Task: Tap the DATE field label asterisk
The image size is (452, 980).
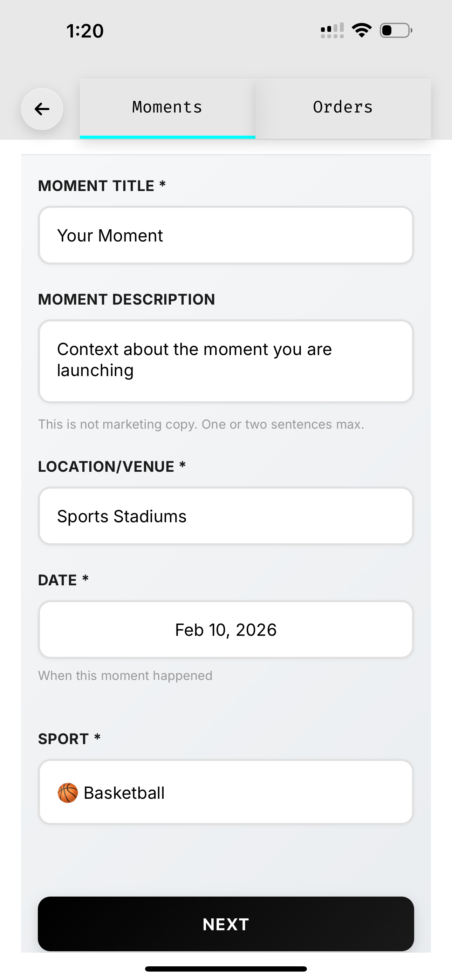Action: tap(85, 579)
